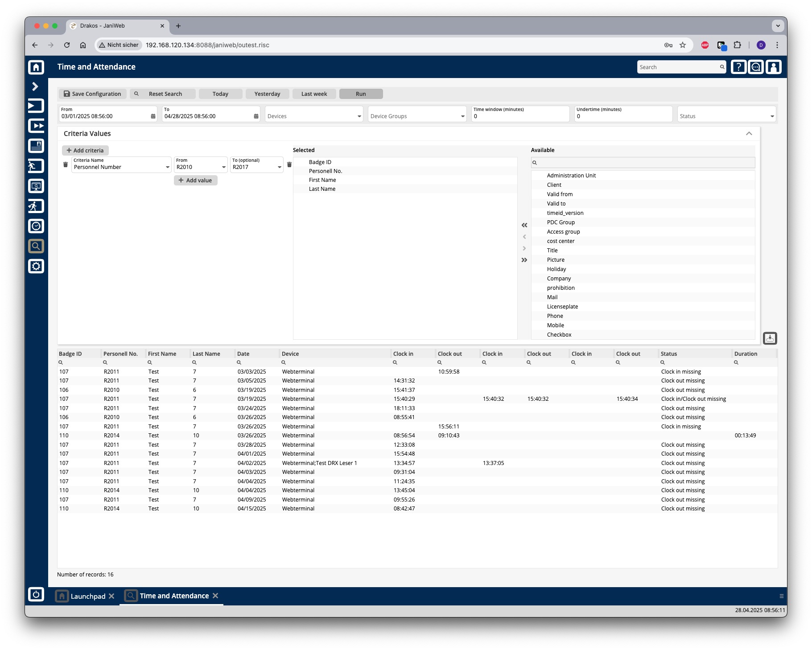Open the clock sidebar module

36,226
